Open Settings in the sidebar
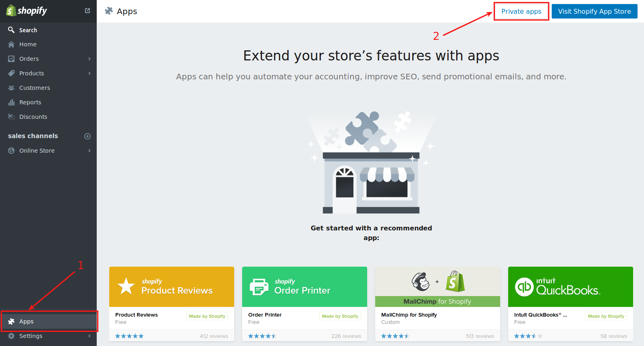644x346 pixels. click(x=48, y=336)
